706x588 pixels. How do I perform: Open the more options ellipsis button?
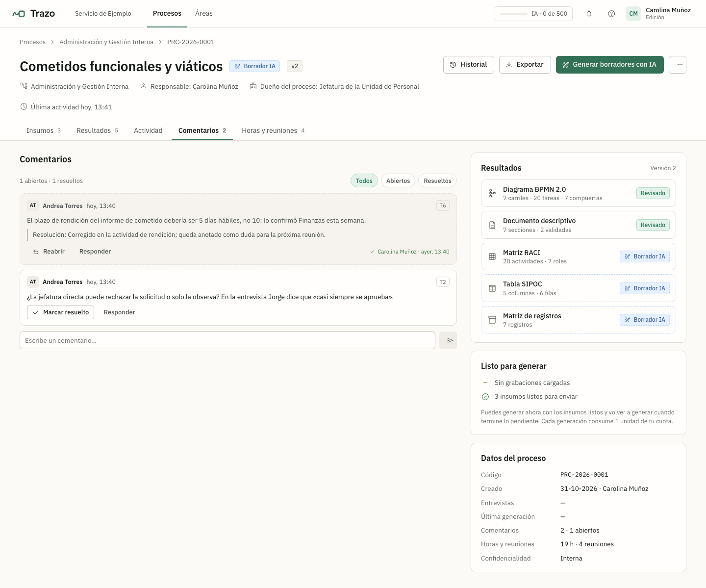tap(678, 65)
